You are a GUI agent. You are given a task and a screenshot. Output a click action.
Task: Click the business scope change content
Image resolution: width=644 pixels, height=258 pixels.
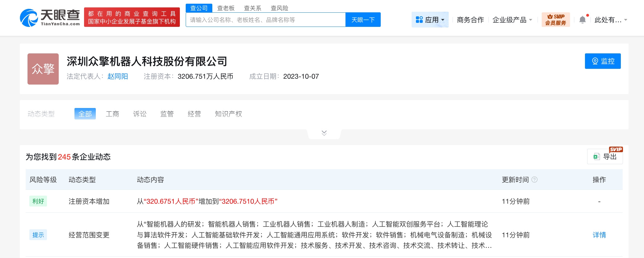click(314, 235)
